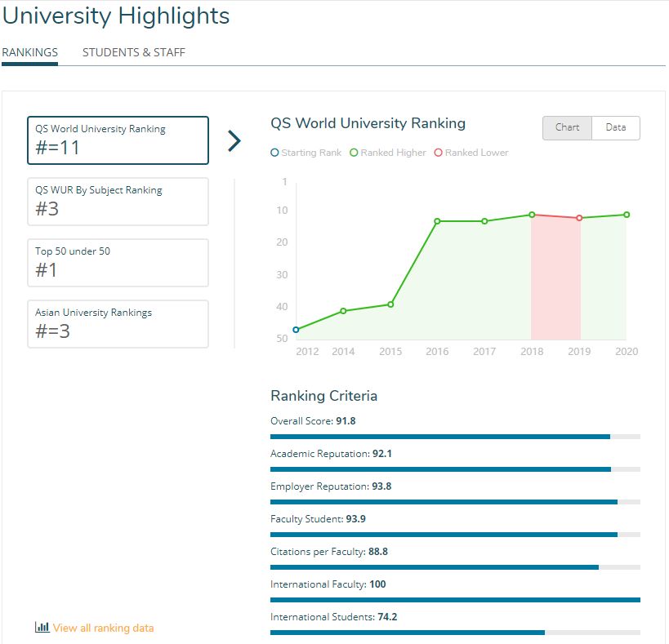The width and height of the screenshot is (669, 644).
Task: Click the International Faculty: 100 label
Action: 328,584
